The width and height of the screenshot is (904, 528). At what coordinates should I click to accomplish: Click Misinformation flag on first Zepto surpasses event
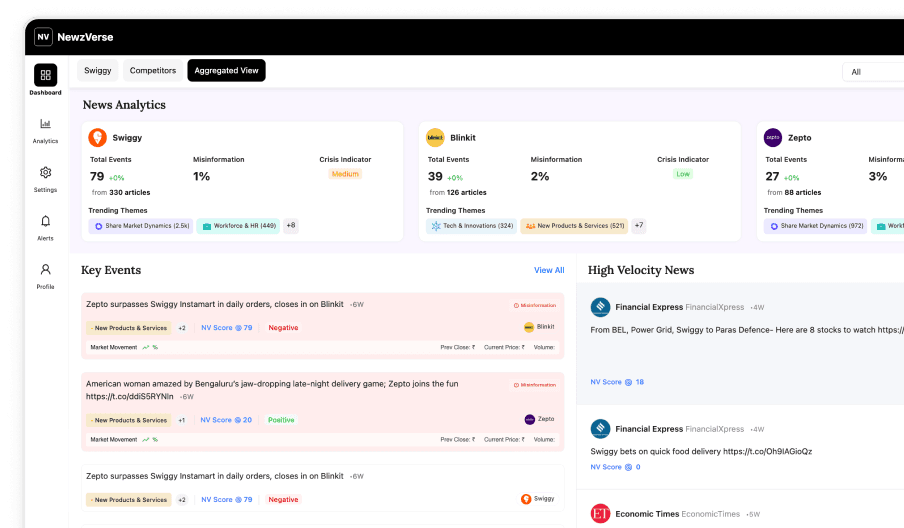535,306
